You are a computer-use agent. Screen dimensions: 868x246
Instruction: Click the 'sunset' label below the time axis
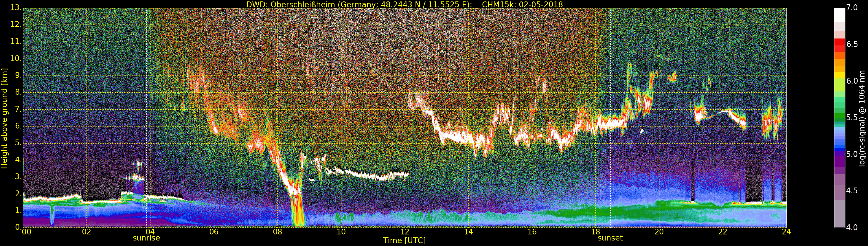(610, 238)
